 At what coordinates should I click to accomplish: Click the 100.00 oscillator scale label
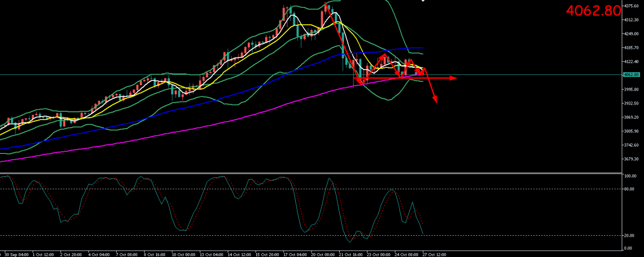pyautogui.click(x=630, y=176)
